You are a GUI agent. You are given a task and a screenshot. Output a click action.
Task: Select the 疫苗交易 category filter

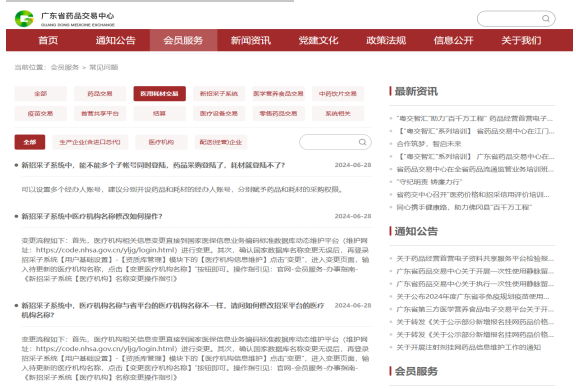tap(40, 114)
